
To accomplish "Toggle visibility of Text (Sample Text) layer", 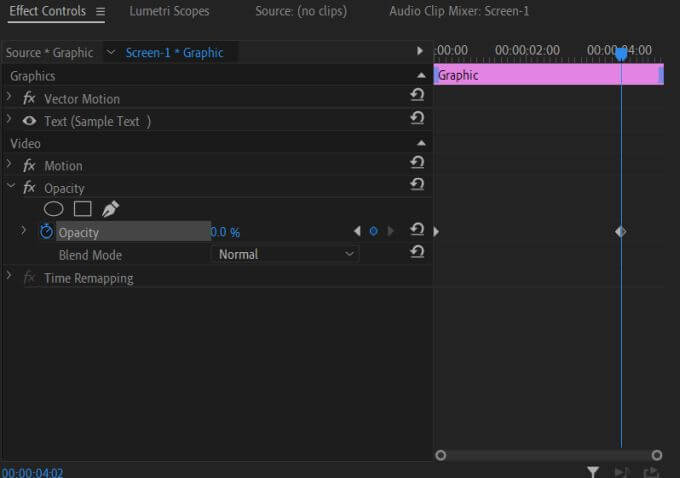I will (30, 121).
